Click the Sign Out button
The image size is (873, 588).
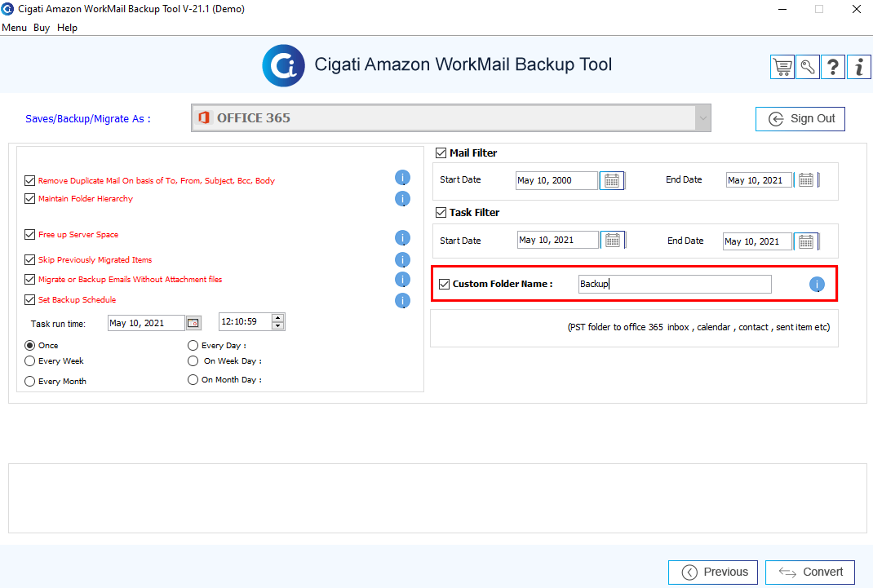click(800, 119)
